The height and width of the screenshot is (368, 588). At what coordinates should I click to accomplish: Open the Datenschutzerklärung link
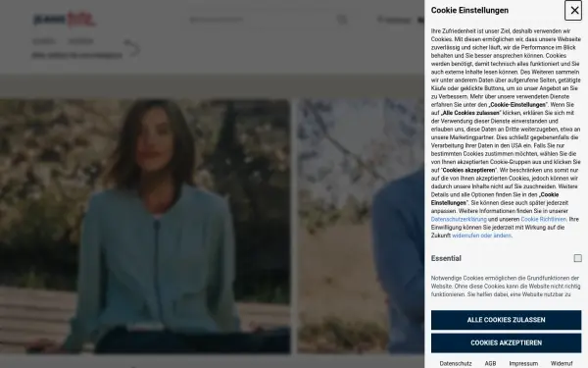point(459,219)
